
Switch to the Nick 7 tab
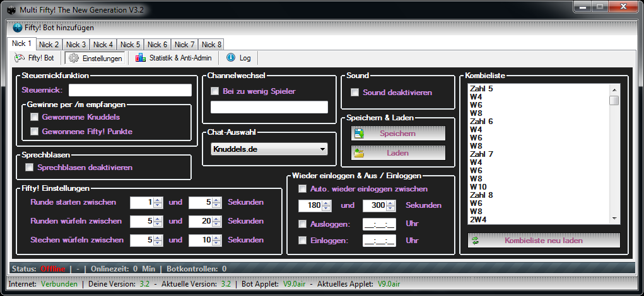pyautogui.click(x=184, y=45)
